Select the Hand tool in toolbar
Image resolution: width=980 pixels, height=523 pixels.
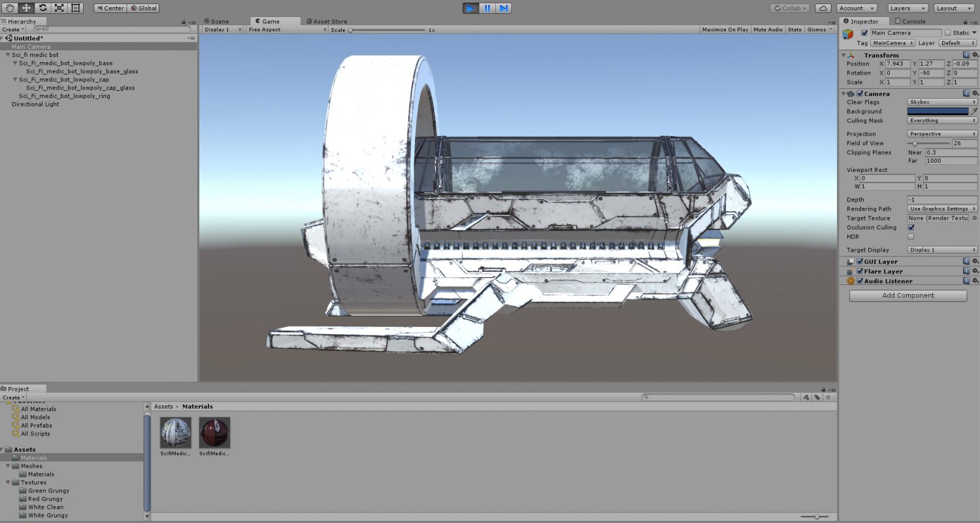[10, 8]
